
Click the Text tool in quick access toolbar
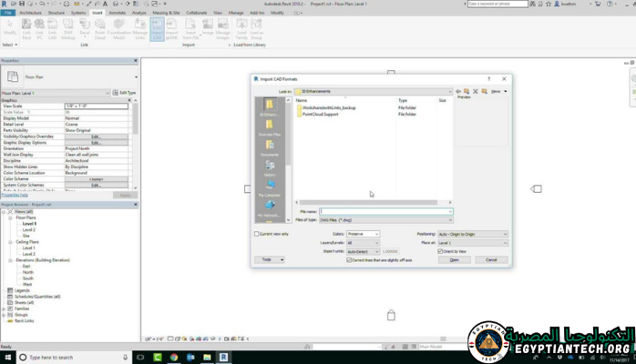[x=105, y=4]
